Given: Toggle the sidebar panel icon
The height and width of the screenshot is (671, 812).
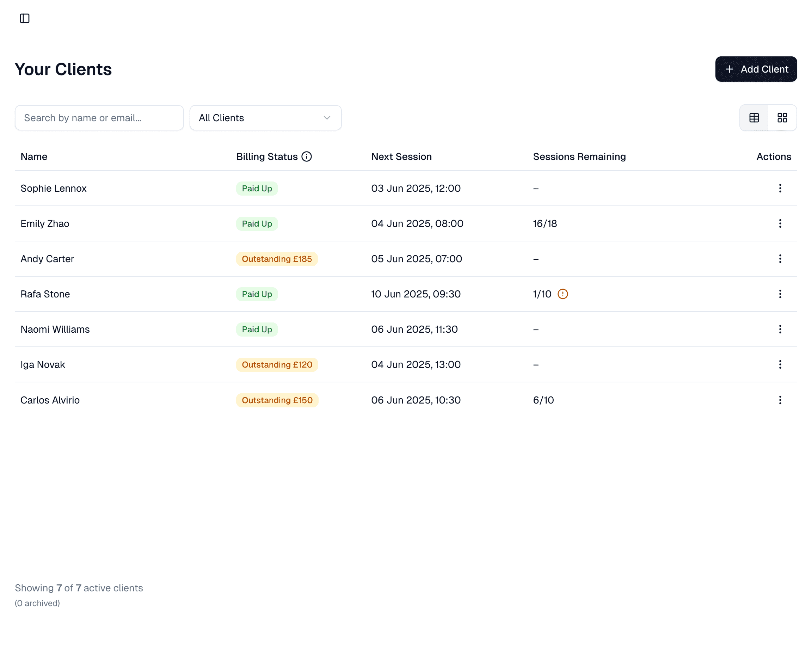Looking at the screenshot, I should 24,18.
